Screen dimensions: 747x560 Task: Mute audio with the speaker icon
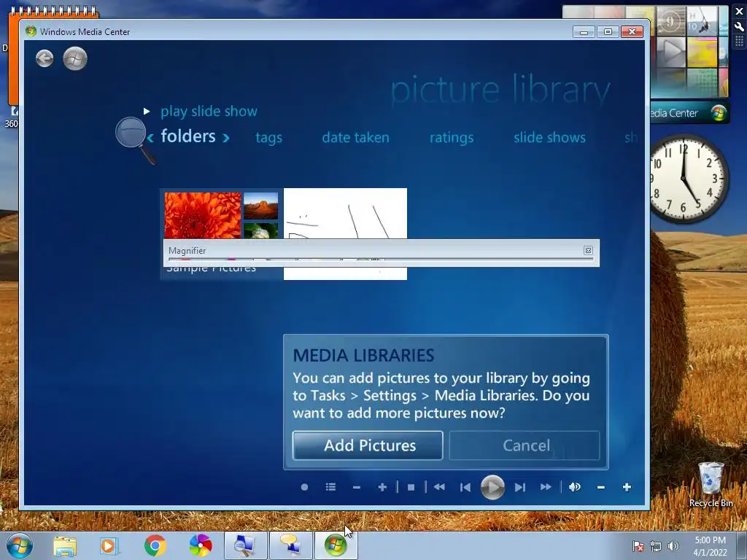(x=575, y=487)
